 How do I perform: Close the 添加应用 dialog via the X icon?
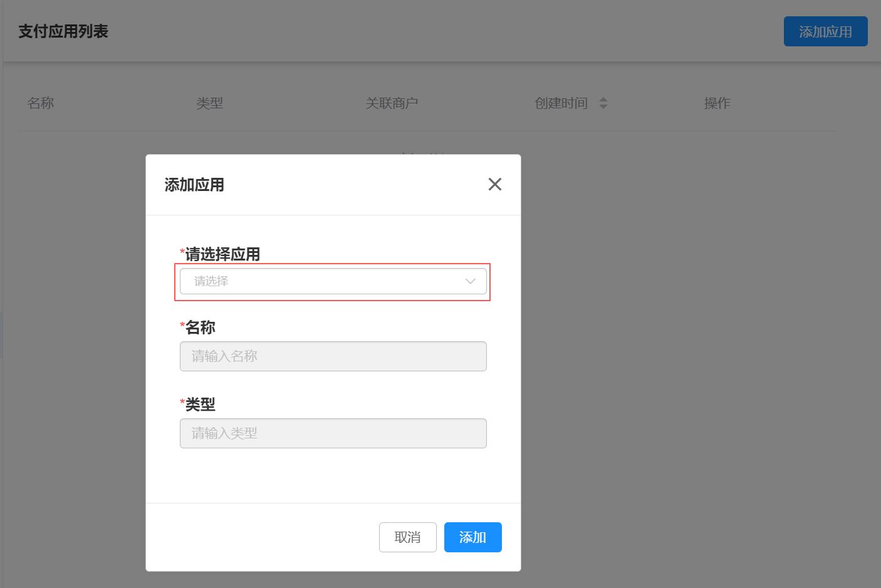(x=494, y=184)
